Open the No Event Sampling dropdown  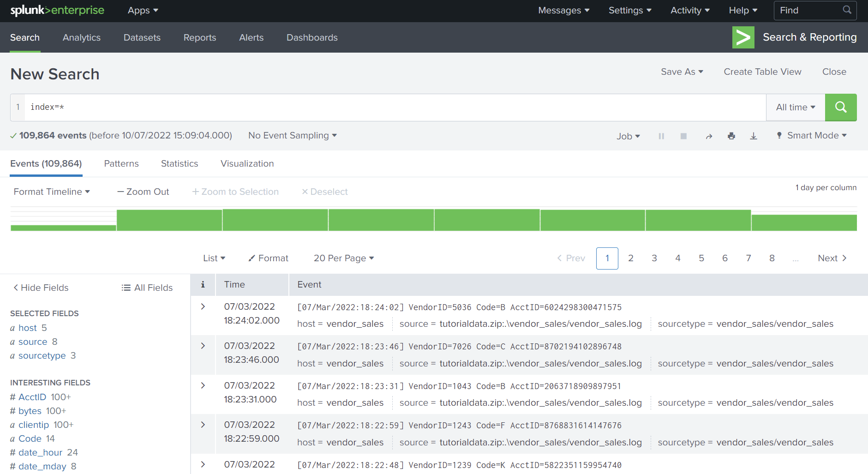[292, 135]
